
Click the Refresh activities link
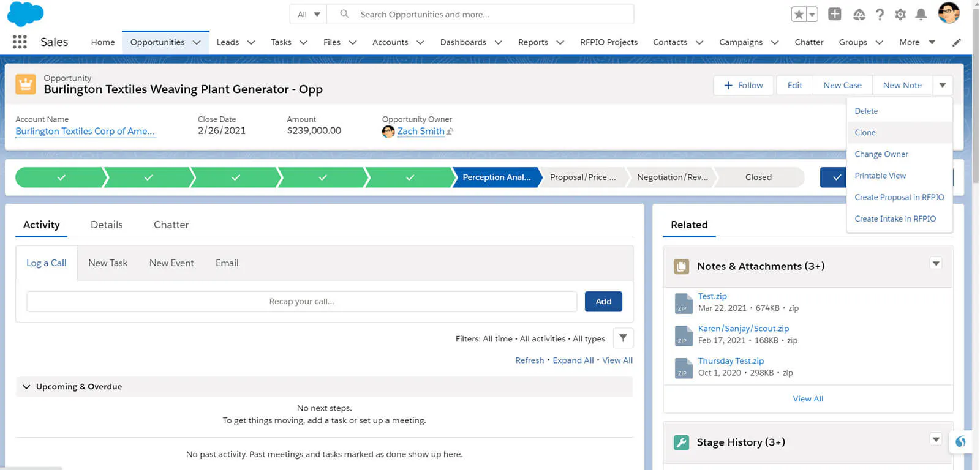click(x=530, y=360)
